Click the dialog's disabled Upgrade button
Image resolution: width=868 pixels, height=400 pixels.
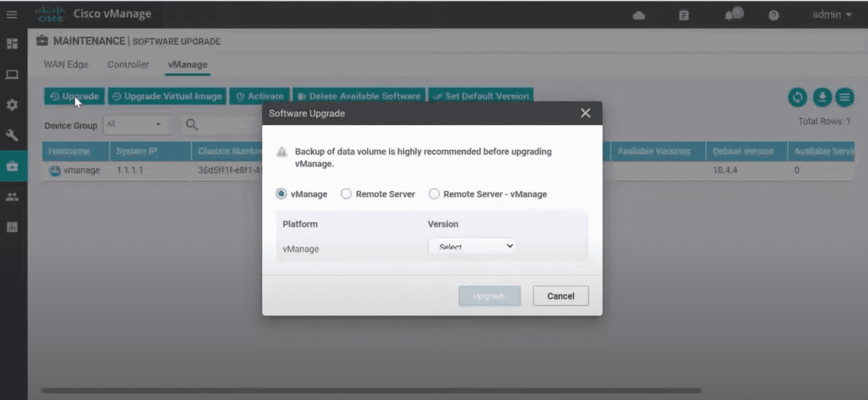[x=489, y=296]
